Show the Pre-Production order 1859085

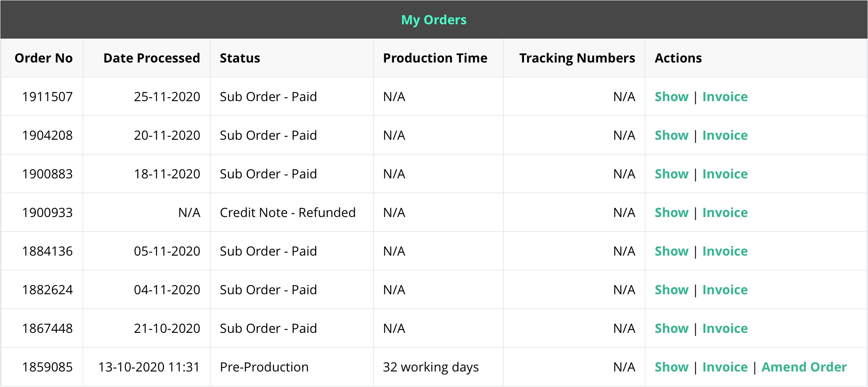671,367
